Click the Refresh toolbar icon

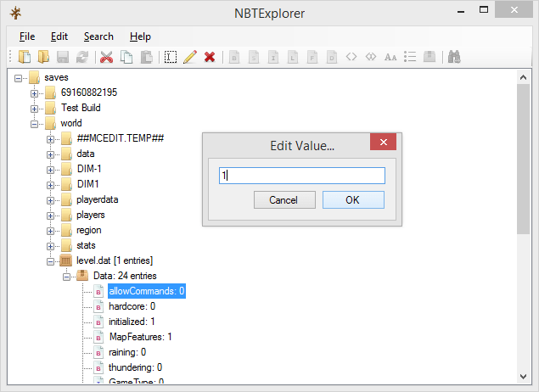(82, 57)
